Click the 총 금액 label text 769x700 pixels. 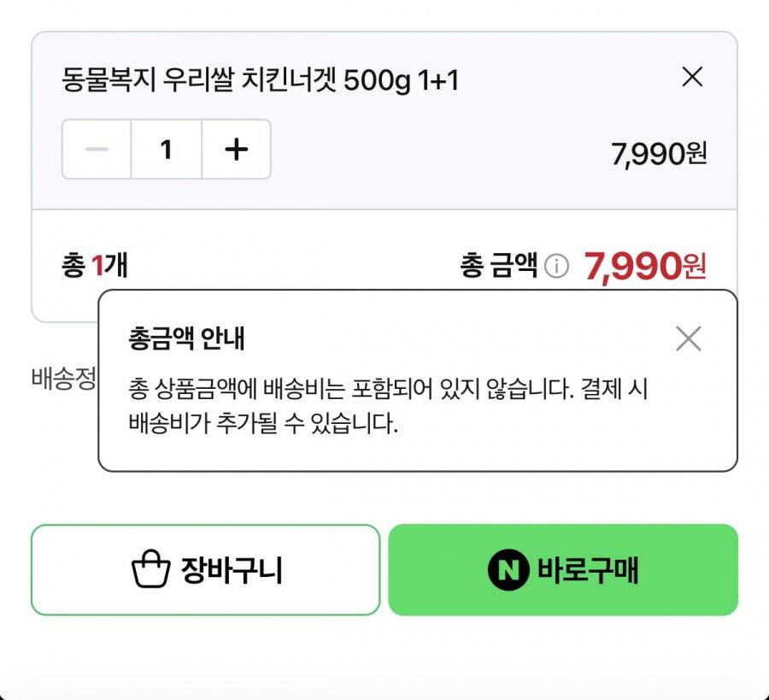tap(499, 265)
